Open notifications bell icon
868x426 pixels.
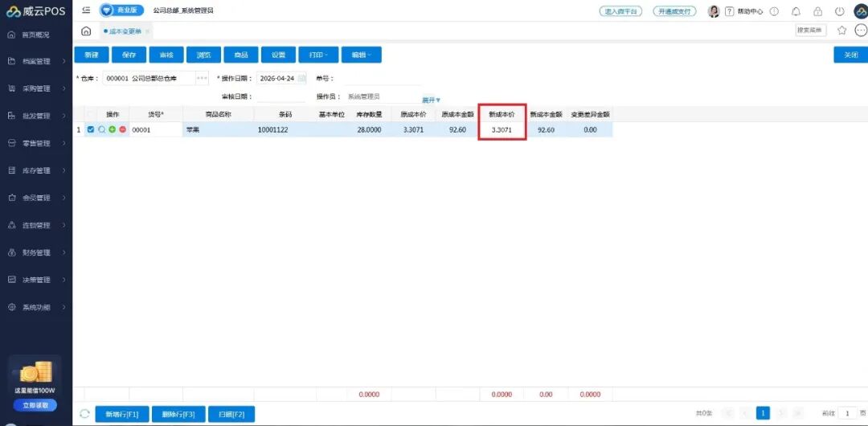point(796,11)
